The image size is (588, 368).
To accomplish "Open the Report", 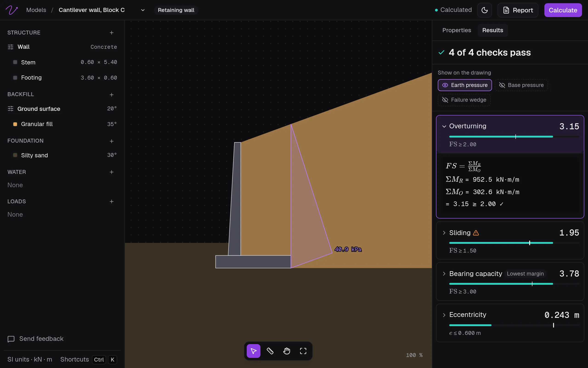I will [x=518, y=10].
